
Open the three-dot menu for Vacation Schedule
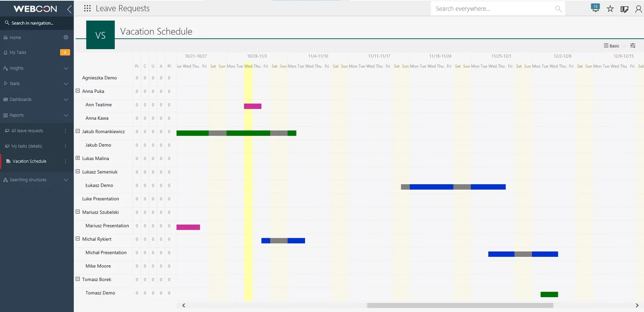coord(66,161)
